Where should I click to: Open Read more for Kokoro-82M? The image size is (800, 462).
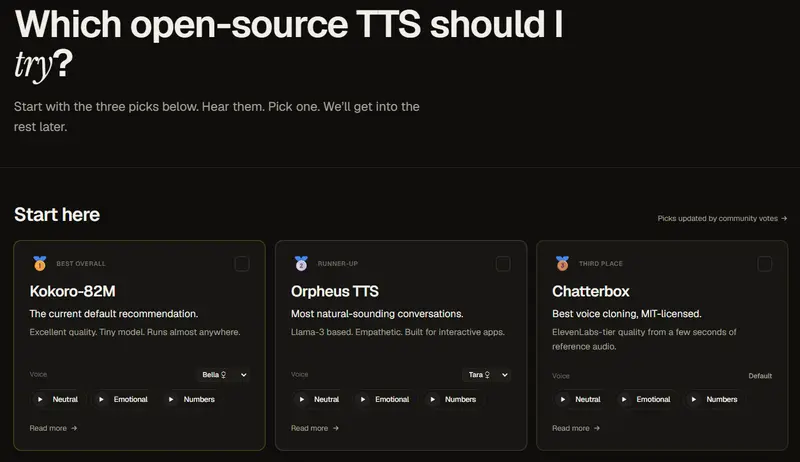click(54, 428)
